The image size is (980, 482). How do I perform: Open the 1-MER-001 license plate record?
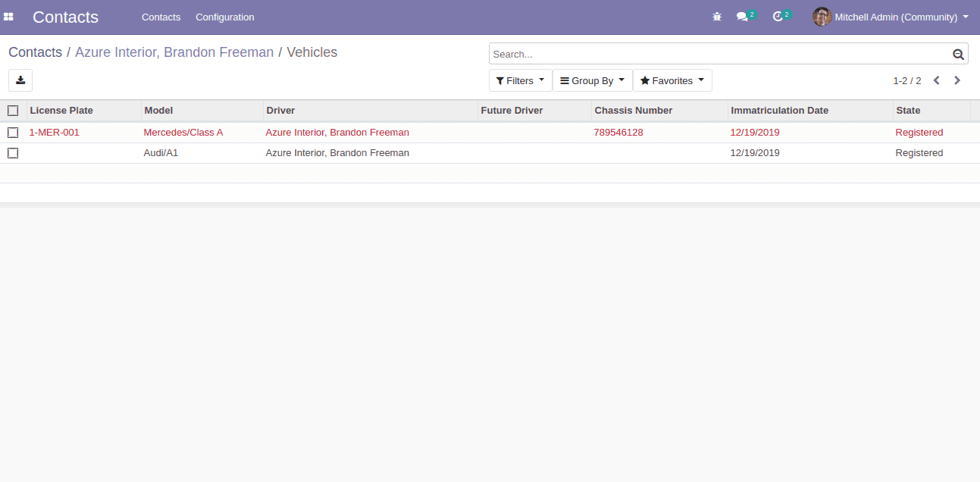tap(55, 133)
